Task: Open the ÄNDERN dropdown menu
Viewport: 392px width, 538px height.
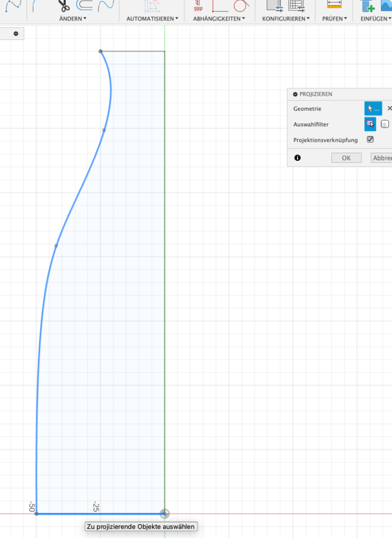Action: (x=73, y=18)
